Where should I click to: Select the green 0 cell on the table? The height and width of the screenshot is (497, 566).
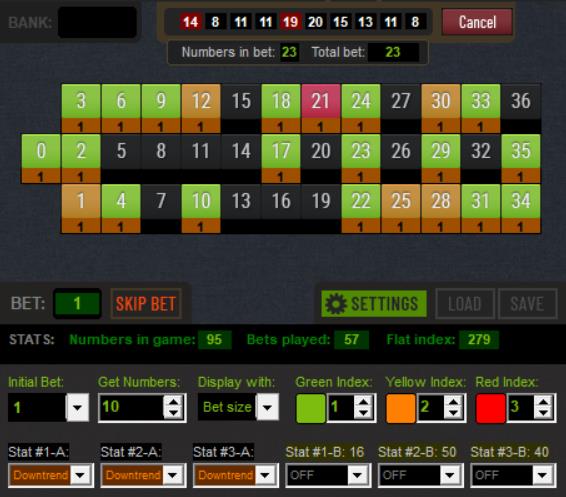click(41, 151)
